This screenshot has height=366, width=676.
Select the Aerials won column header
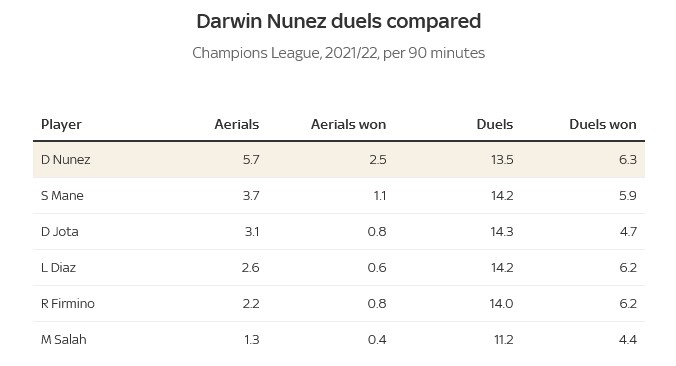348,125
